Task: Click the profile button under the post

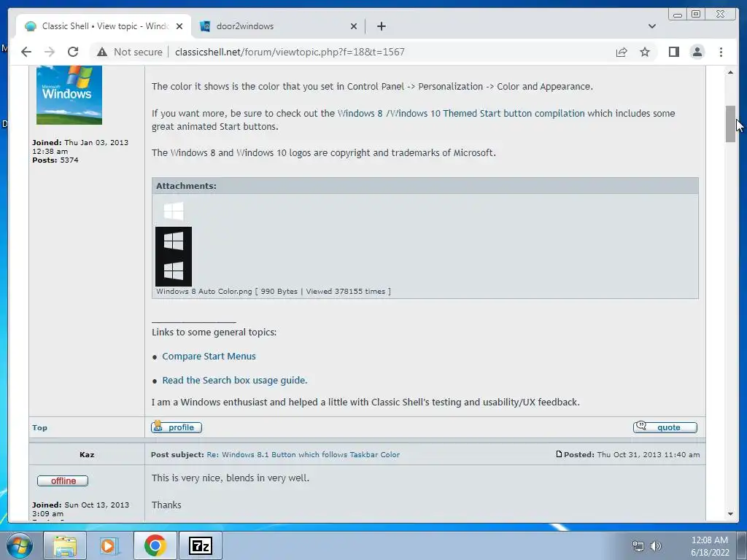Action: [177, 427]
